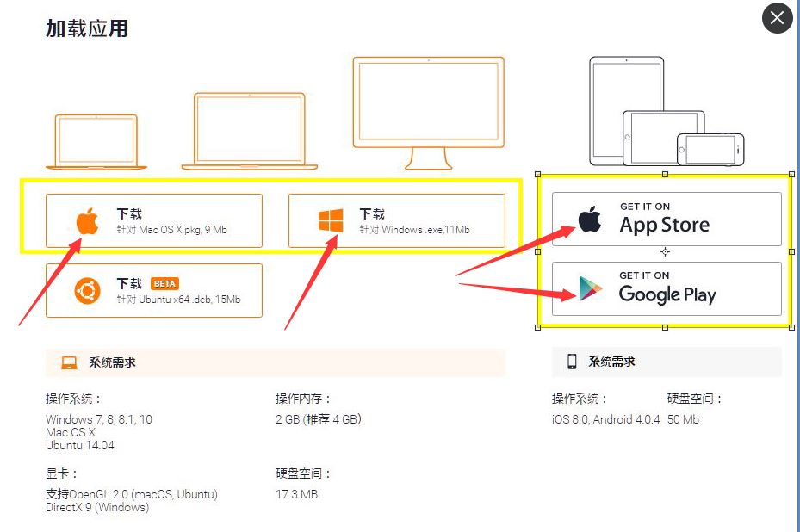Click the text 'Ubuntu 14.04'
800x532 pixels.
pos(79,445)
